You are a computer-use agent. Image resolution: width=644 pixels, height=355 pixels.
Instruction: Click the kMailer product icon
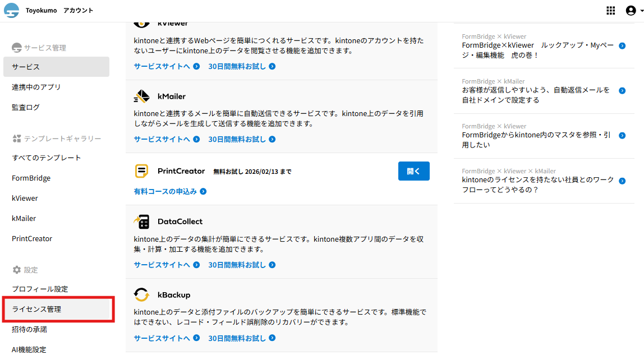[x=142, y=96]
